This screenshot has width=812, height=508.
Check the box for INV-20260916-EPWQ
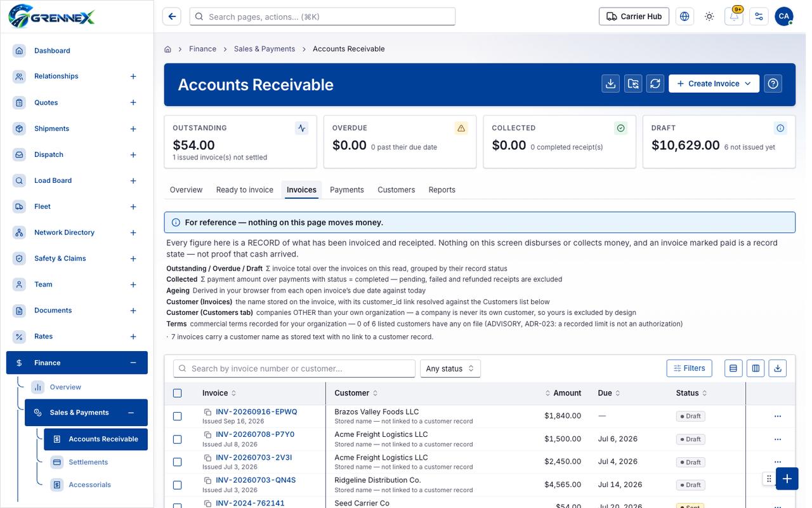[x=177, y=417]
